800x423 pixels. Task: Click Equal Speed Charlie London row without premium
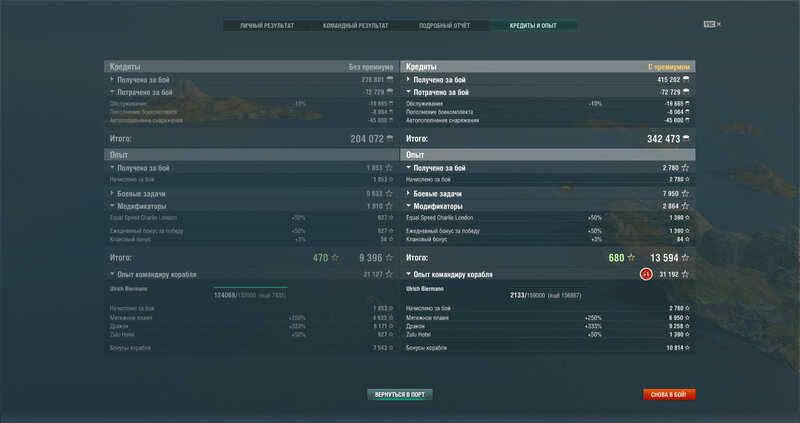pos(252,218)
